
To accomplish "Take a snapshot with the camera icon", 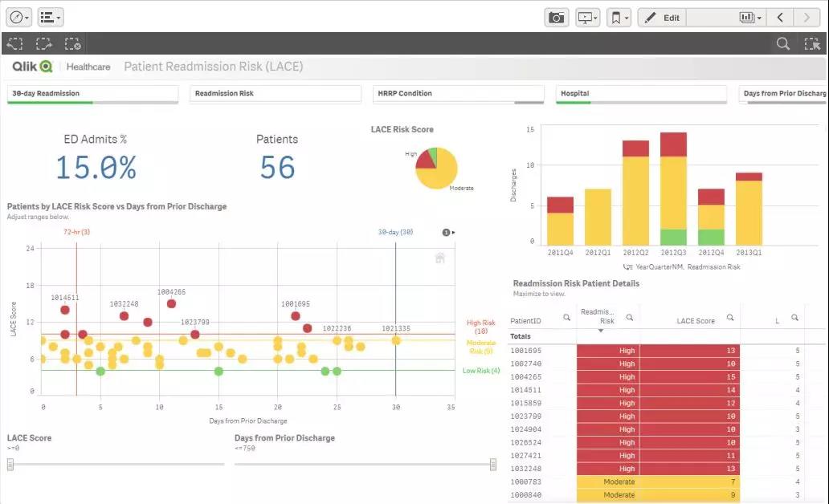I will tap(556, 17).
